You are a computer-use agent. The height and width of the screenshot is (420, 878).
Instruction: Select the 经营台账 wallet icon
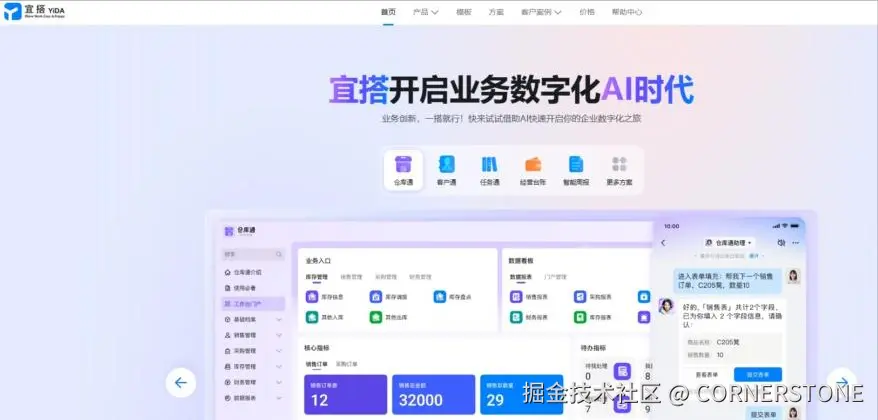click(533, 164)
